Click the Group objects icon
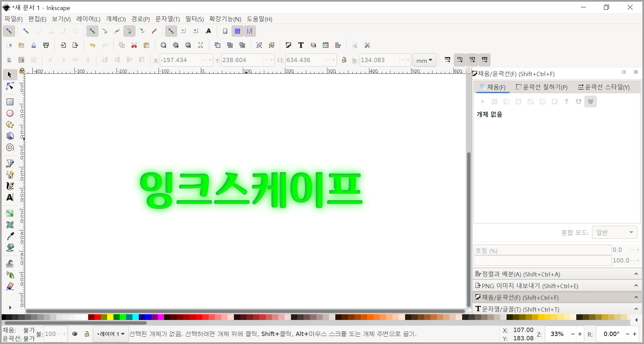Screen dimensions: 644x344 tap(259, 45)
